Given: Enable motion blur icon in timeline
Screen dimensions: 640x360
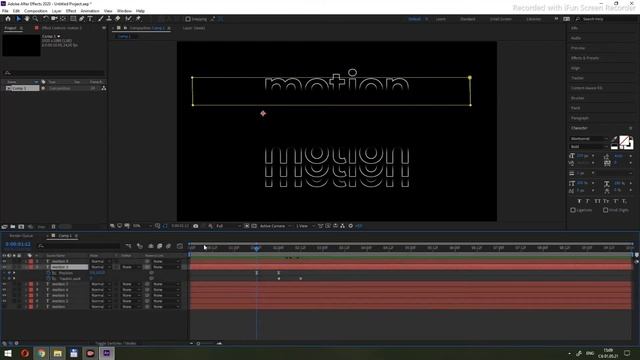Looking at the screenshot, I should [x=168, y=246].
